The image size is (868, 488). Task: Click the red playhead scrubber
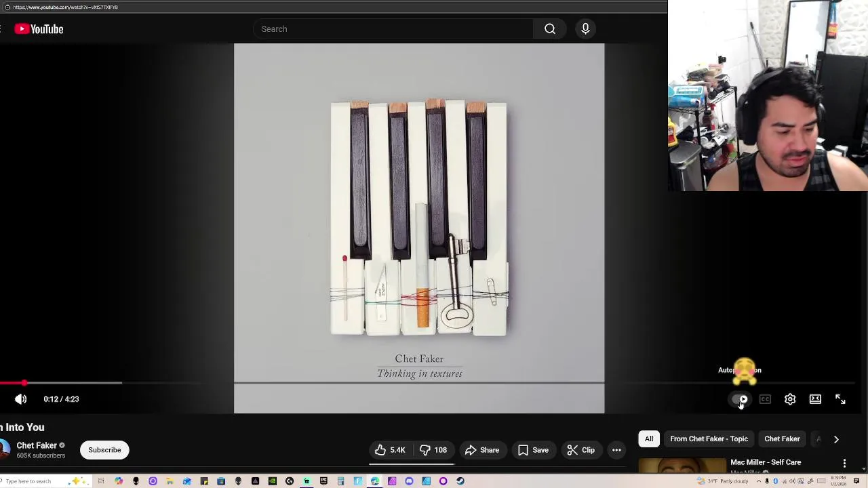[24, 383]
